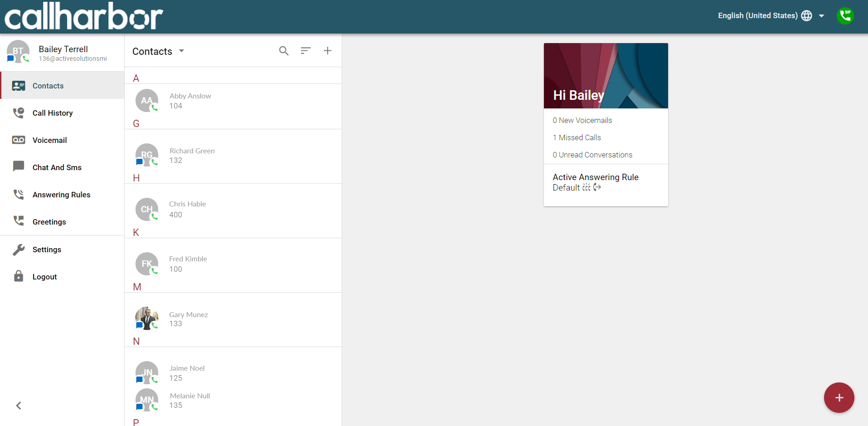Open 1 Missed Calls link
This screenshot has width=868, height=426.
tap(577, 137)
